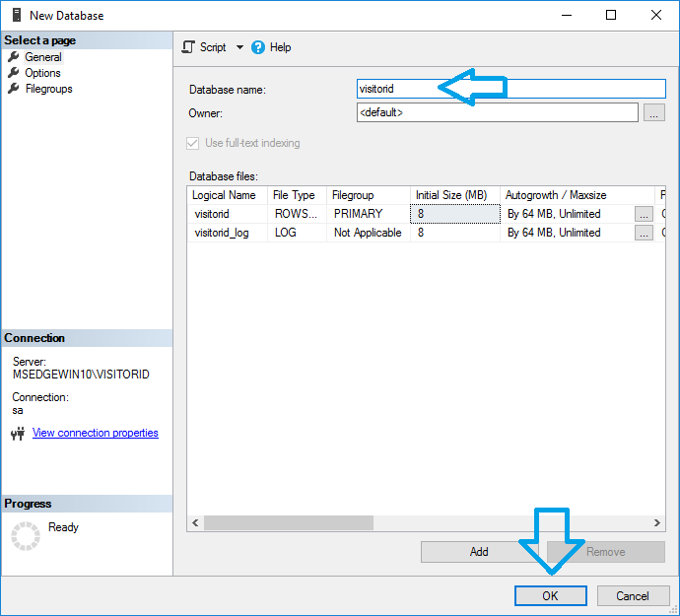
Task: Open View connection properties link
Action: [95, 433]
